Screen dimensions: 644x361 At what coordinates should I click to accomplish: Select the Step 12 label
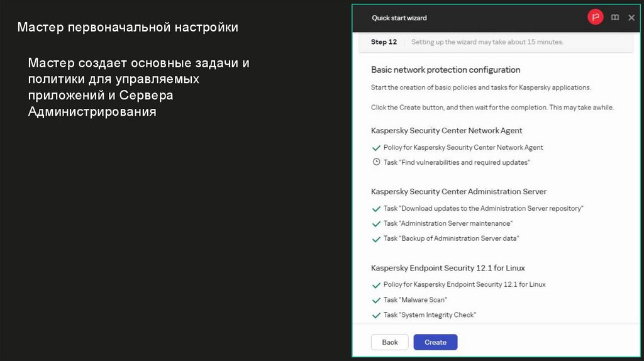pyautogui.click(x=384, y=42)
